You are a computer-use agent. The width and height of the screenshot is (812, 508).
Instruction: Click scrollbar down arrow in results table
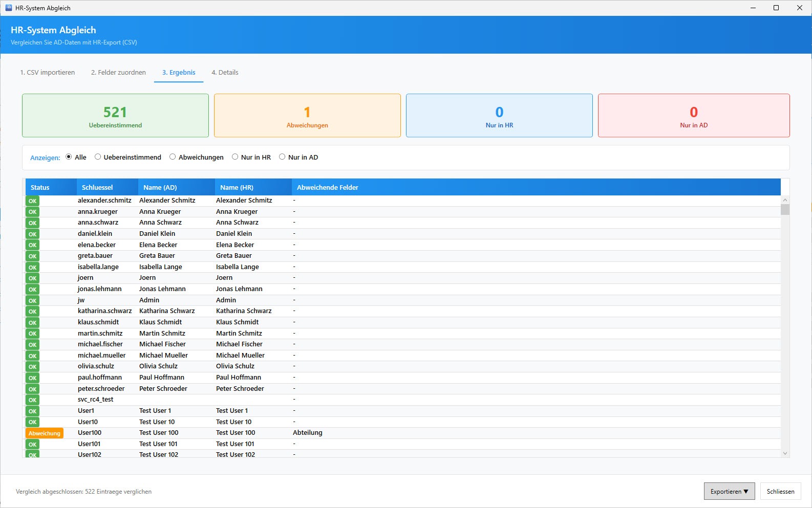[785, 453]
